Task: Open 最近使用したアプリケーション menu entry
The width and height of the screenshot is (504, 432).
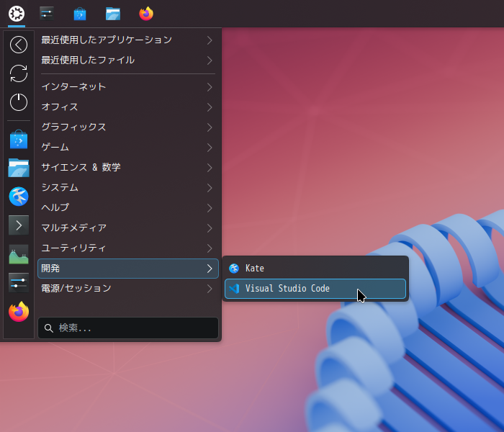Action: click(x=128, y=40)
